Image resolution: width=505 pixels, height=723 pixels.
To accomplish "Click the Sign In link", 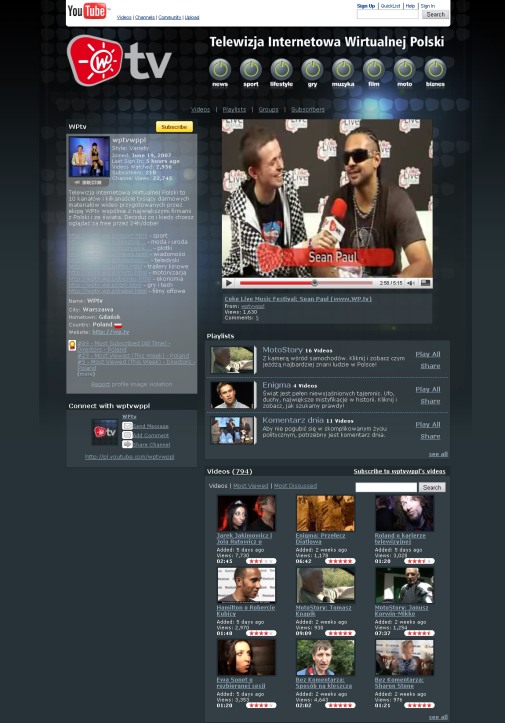I will (x=428, y=6).
